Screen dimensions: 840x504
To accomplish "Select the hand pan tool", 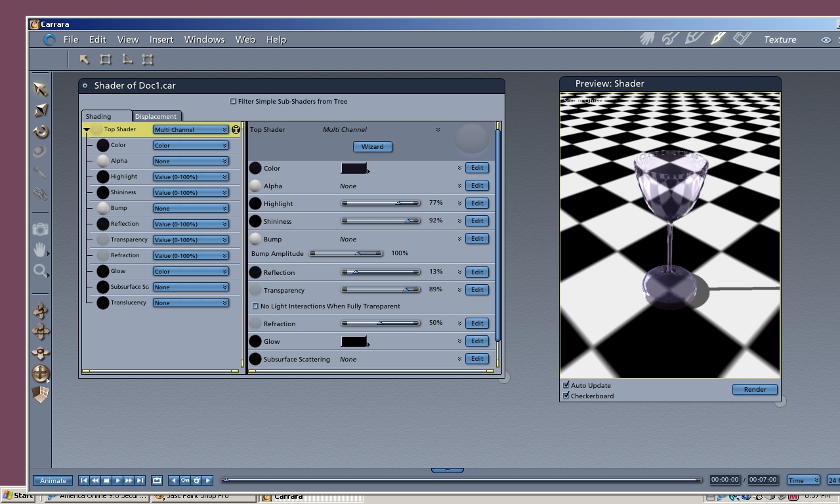I will (40, 249).
